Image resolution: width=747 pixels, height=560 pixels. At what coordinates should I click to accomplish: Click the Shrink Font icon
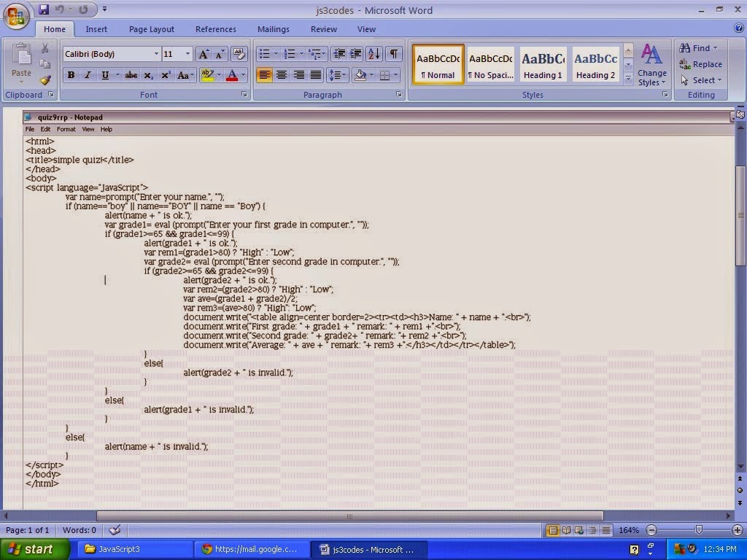(220, 54)
